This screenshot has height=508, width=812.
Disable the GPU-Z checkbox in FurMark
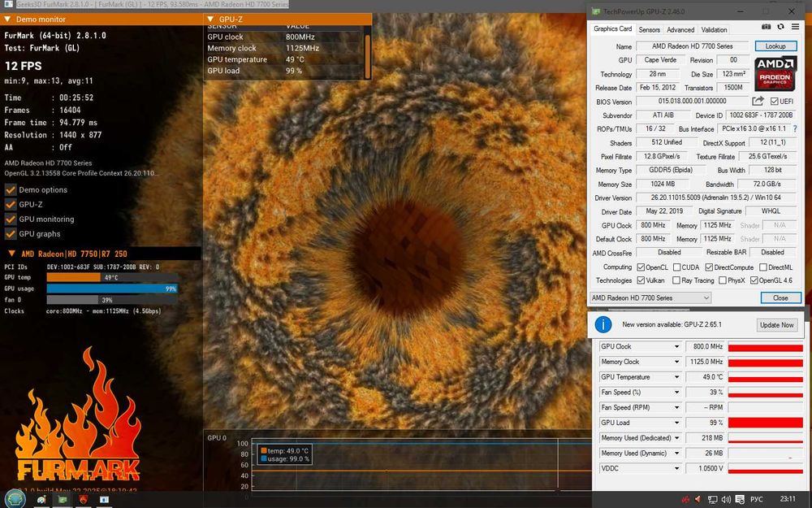pyautogui.click(x=11, y=205)
